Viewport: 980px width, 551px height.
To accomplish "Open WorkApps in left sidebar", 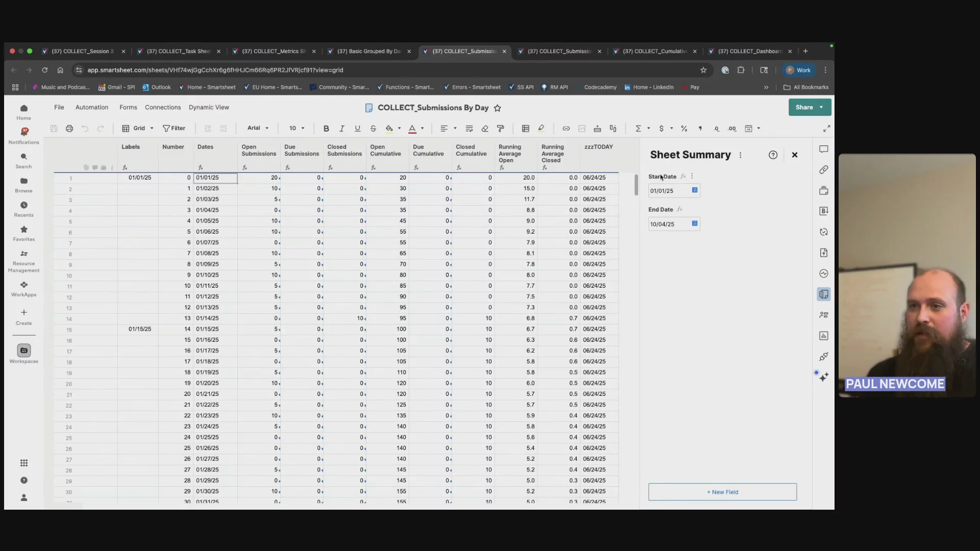I will (x=23, y=288).
